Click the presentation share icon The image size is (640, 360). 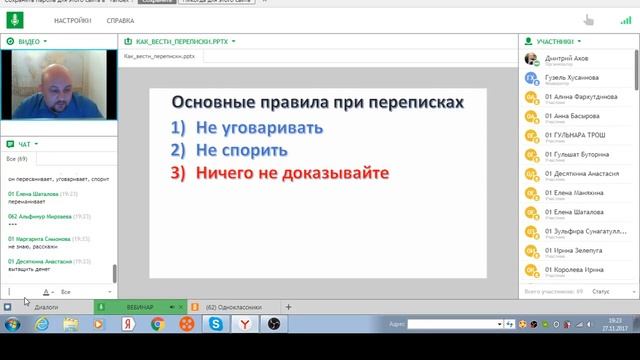pyautogui.click(x=128, y=41)
